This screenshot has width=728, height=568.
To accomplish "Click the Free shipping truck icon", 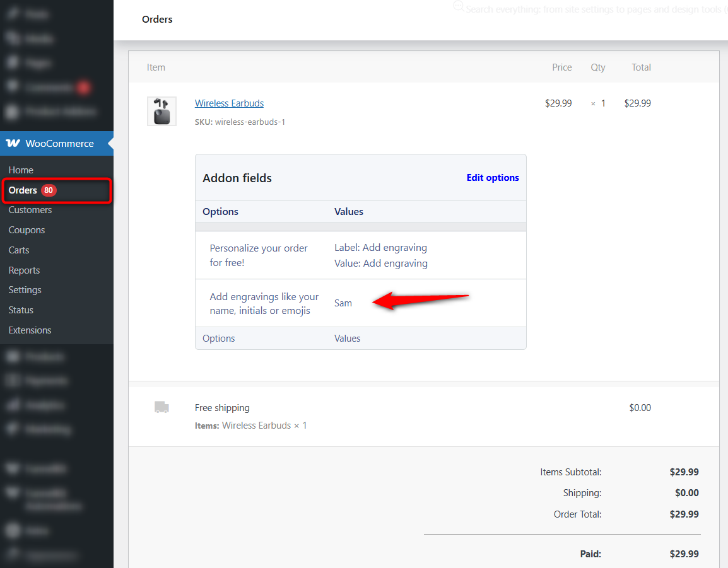I will [161, 407].
